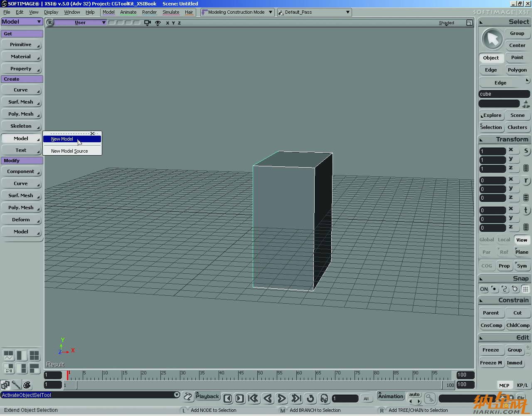Viewport: 532px width, 416px height.
Task: Activate the Translate (t) transform tool
Action: point(526,210)
